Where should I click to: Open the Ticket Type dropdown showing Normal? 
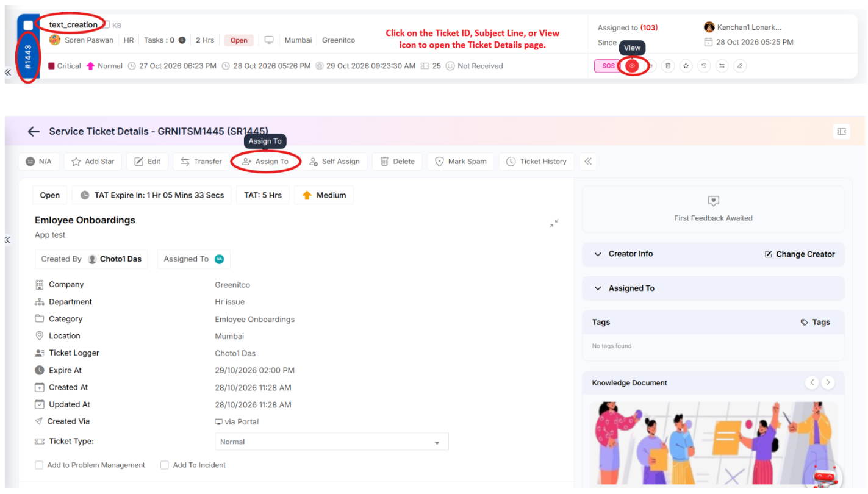tap(332, 442)
